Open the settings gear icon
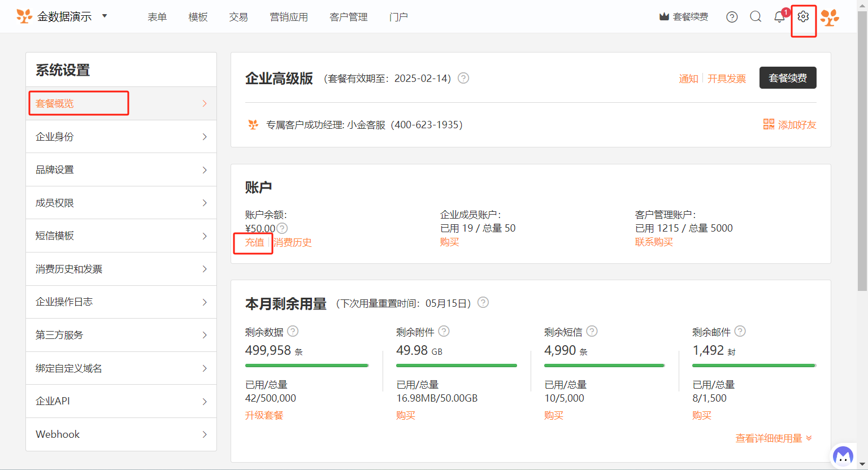The width and height of the screenshot is (868, 470). pyautogui.click(x=803, y=16)
